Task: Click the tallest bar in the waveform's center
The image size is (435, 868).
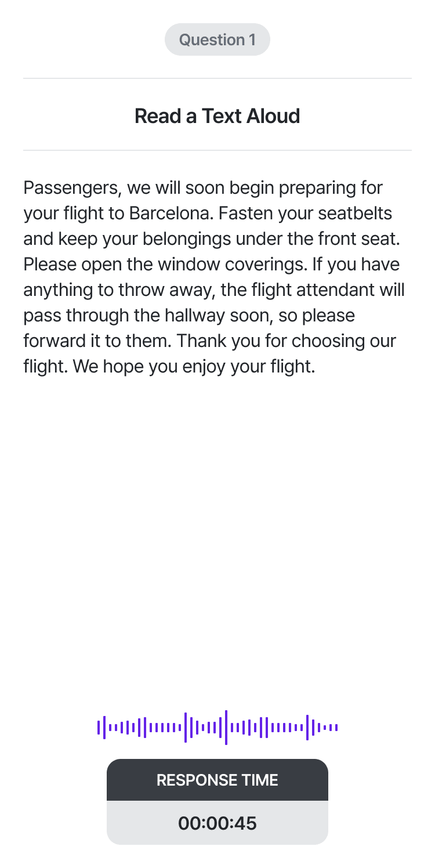Action: click(x=226, y=727)
